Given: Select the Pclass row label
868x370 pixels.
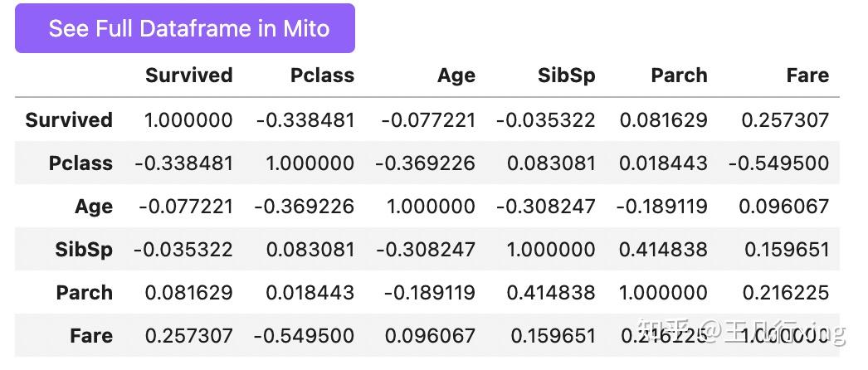Looking at the screenshot, I should pos(80,163).
